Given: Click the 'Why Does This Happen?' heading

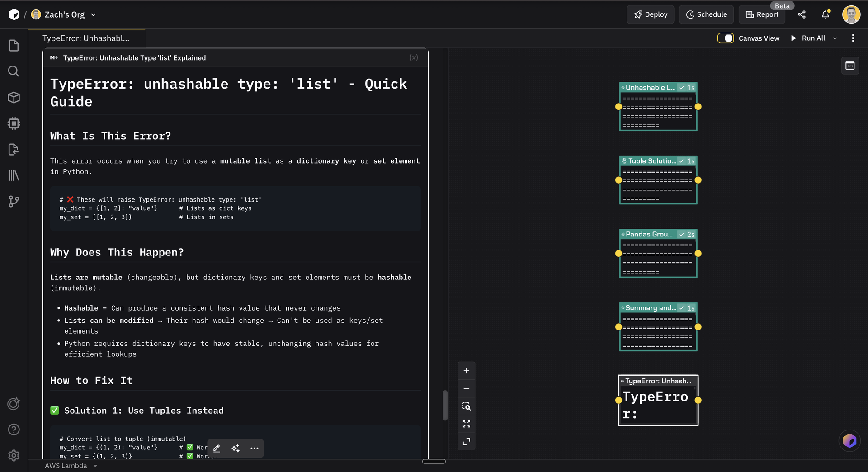Looking at the screenshot, I should coord(117,252).
